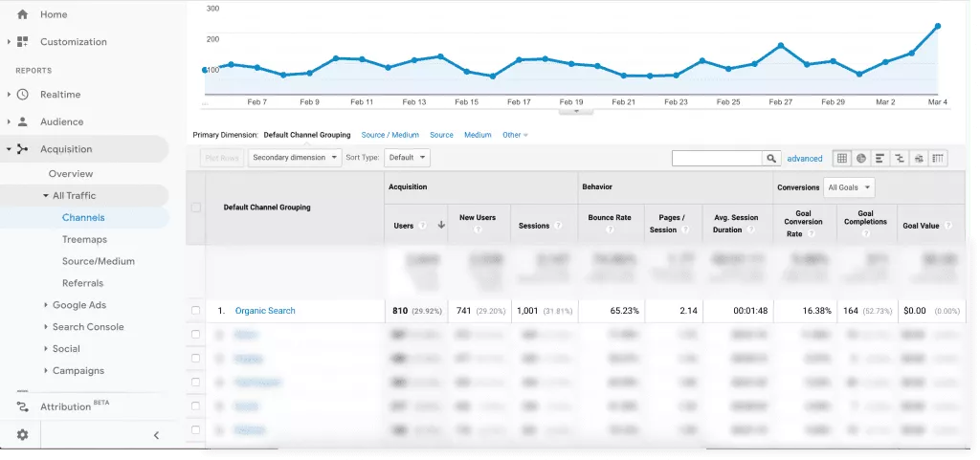This screenshot has width=980, height=460.
Task: Open the All Goals conversions dropdown
Action: click(849, 187)
